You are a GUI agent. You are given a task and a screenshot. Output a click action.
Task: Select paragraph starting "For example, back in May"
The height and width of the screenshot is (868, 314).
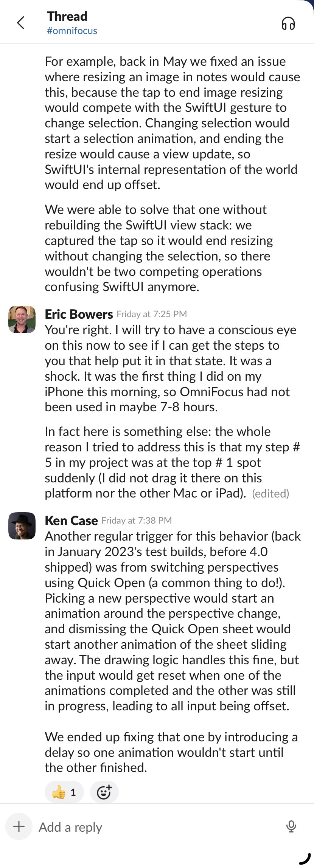tap(172, 123)
